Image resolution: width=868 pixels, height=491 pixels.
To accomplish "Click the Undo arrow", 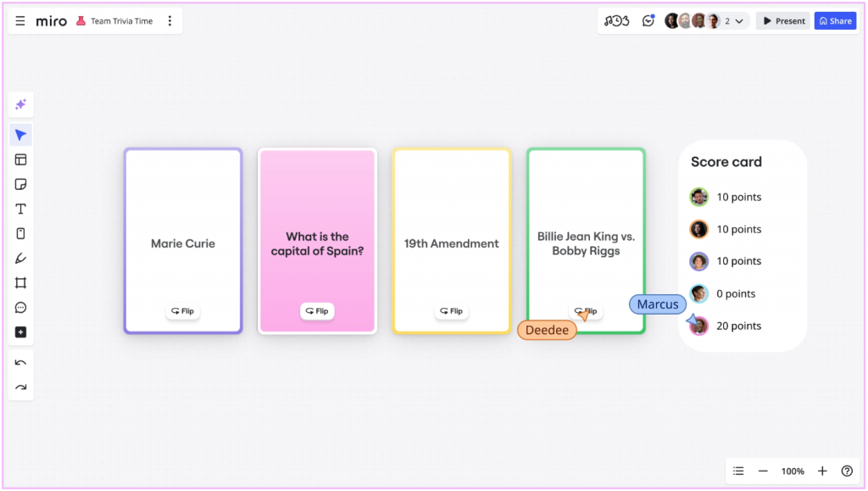I will click(x=21, y=363).
